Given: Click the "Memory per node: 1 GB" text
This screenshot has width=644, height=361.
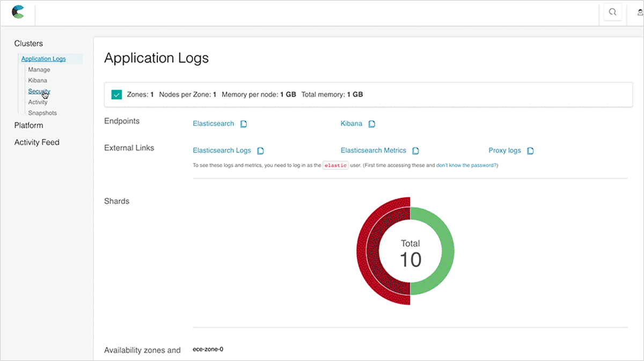Looking at the screenshot, I should [x=259, y=94].
